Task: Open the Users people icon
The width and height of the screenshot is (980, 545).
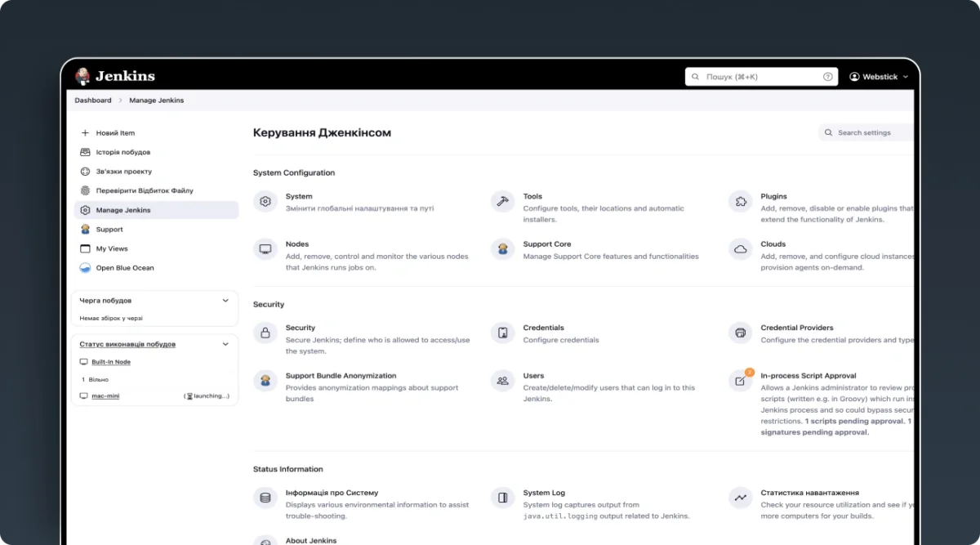Action: click(503, 381)
